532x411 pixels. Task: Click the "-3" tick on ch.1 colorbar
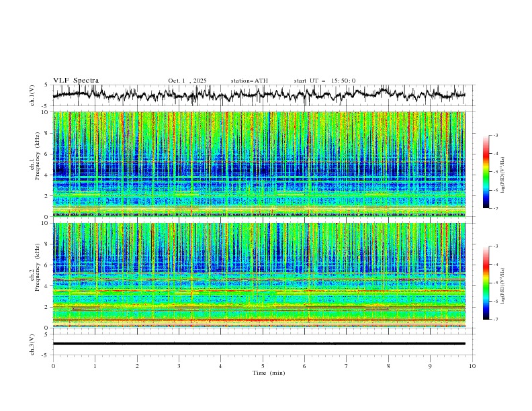coord(496,135)
